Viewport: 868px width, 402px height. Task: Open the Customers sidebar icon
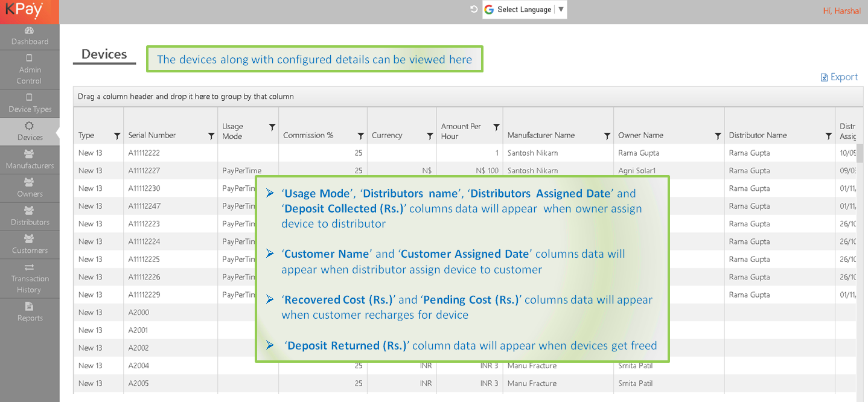pos(29,239)
